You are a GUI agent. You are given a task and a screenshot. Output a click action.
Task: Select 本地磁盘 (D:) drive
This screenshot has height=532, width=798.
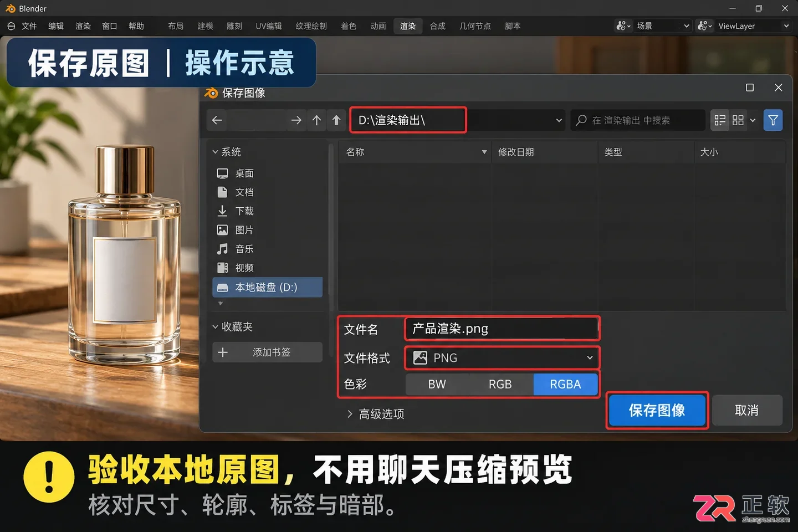[267, 287]
